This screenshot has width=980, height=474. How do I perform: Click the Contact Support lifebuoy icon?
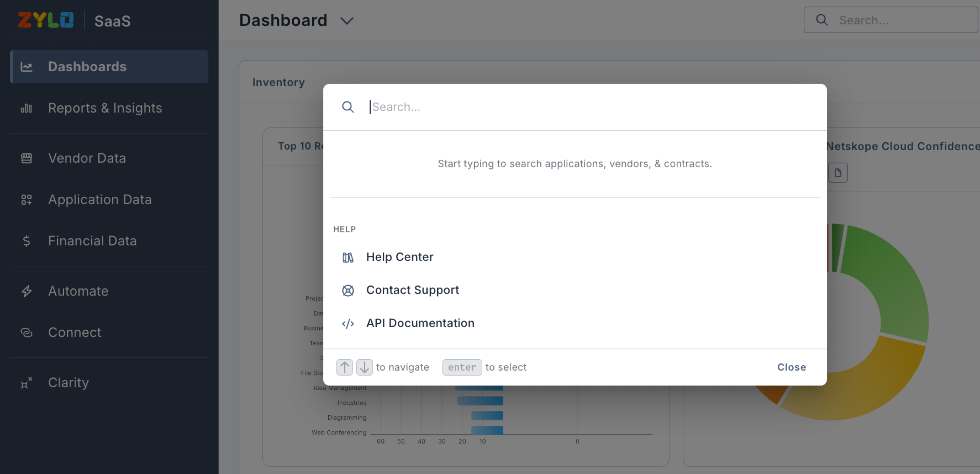348,290
